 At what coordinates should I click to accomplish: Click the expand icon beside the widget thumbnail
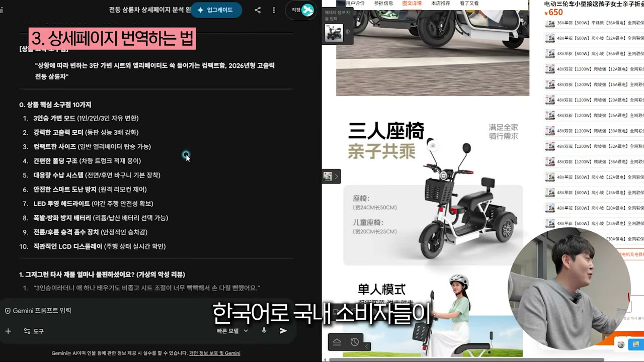(x=347, y=32)
